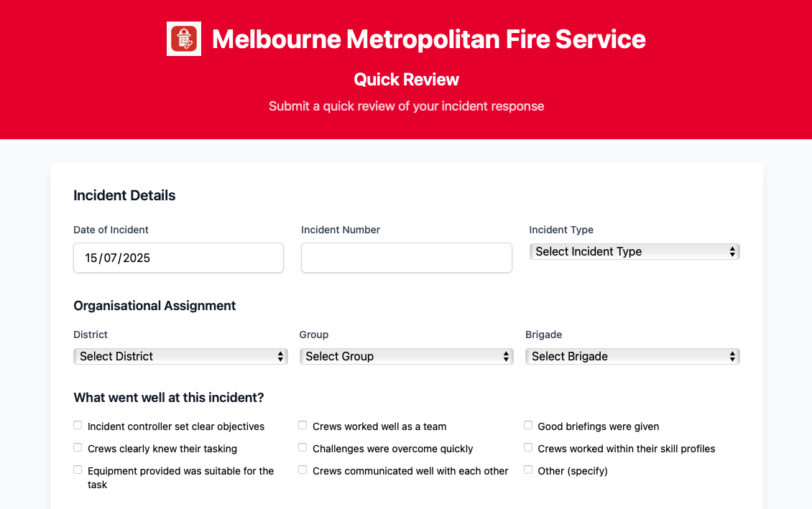This screenshot has height=509, width=812.
Task: Check 'Good briefings were given'
Action: click(528, 425)
